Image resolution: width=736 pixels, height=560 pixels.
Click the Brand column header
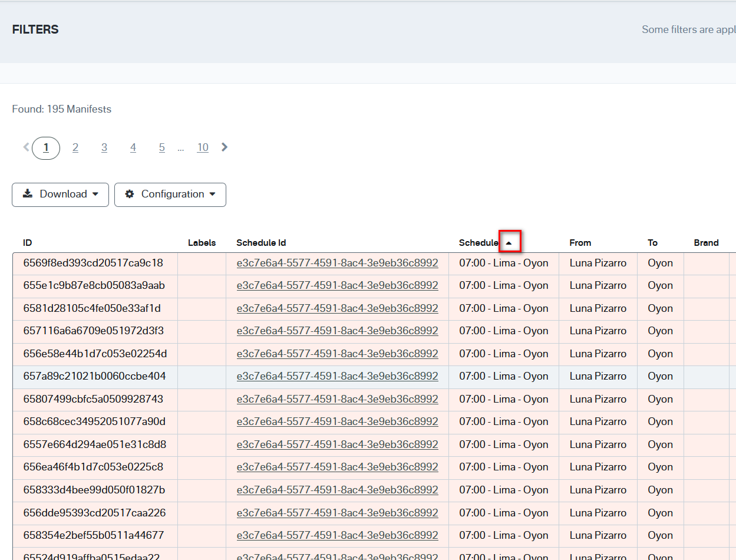(x=706, y=243)
